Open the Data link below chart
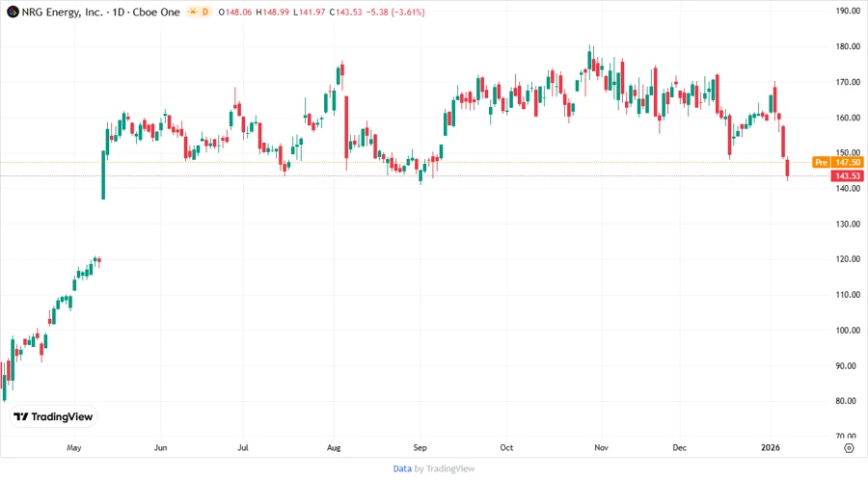The image size is (868, 480). tap(402, 469)
